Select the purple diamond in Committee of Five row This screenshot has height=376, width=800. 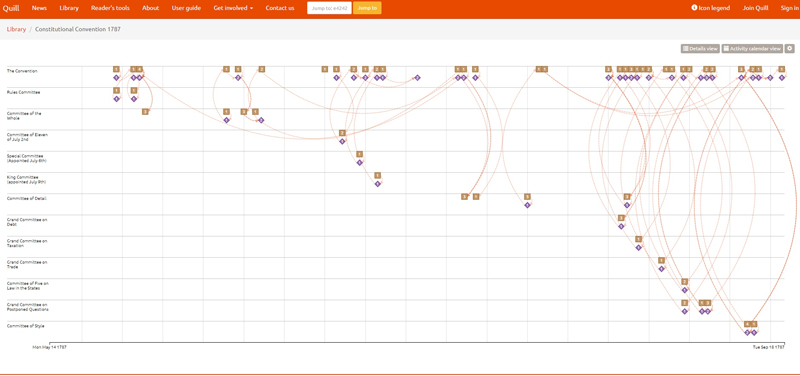tap(685, 290)
